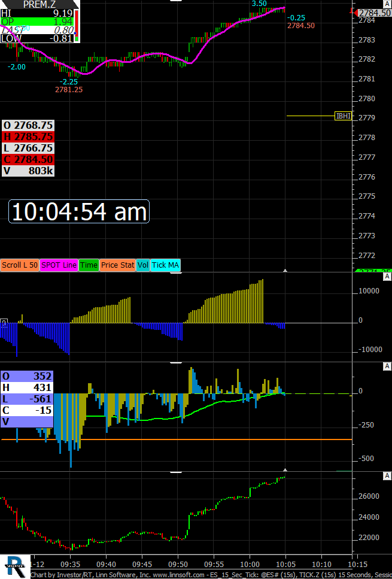Click the PREM.Z panel title
Image resolution: width=392 pixels, height=579 pixels.
click(x=38, y=4)
